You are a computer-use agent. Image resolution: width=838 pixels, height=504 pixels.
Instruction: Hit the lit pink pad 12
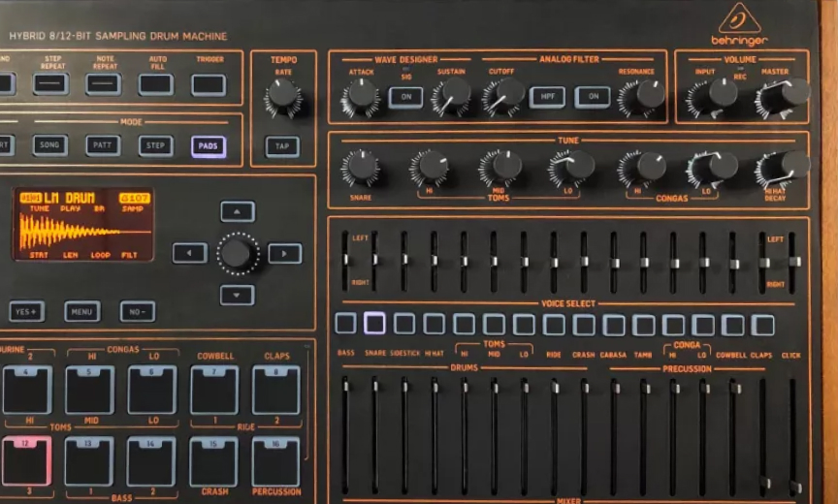26,460
